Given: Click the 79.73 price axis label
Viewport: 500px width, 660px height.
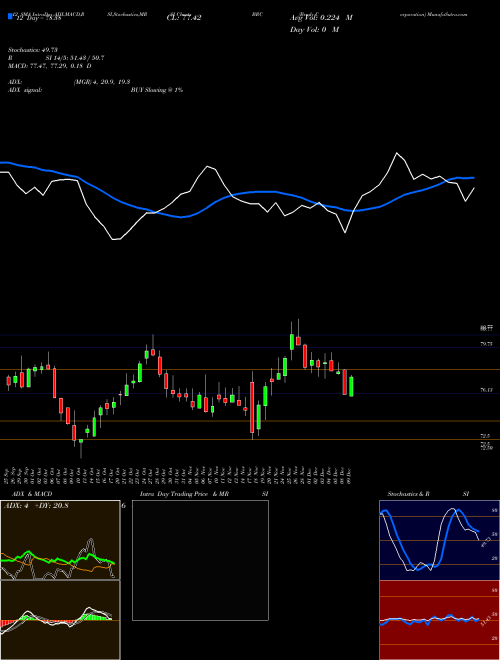Looking at the screenshot, I should tap(486, 344).
